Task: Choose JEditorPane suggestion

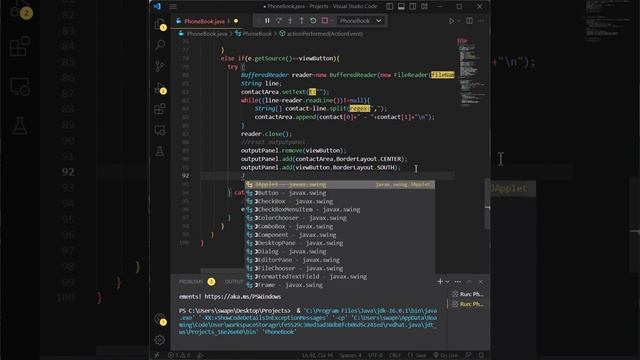Action: click(x=340, y=260)
